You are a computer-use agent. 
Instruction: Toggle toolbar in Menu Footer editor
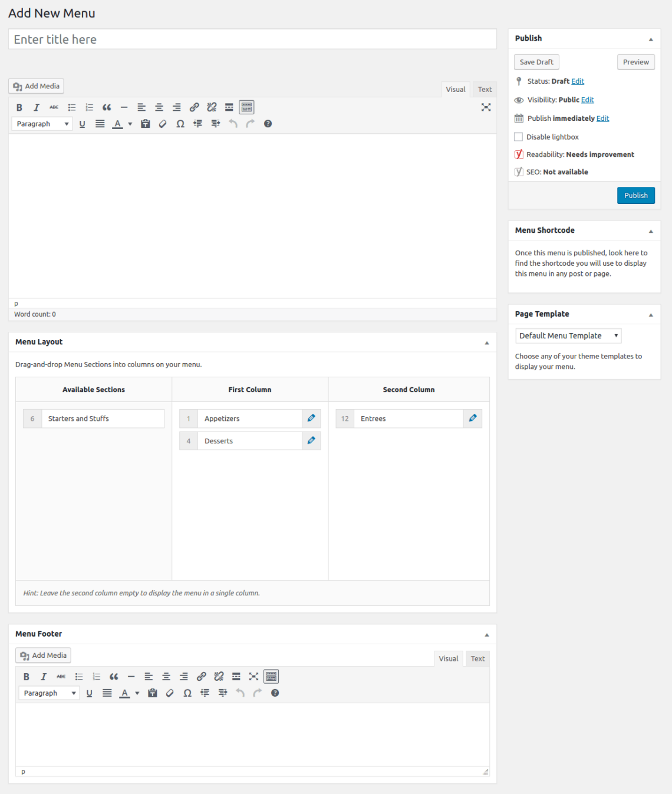point(271,677)
